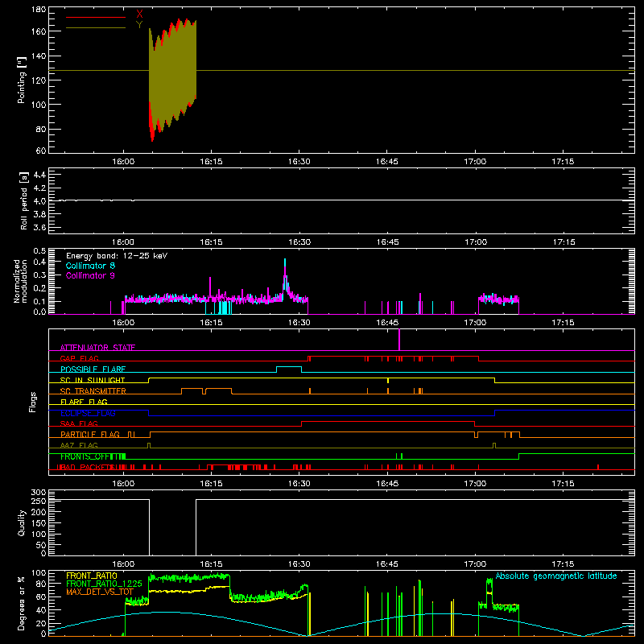Click the Pointing axis title
Viewport: 644px width, 644px height.
pyautogui.click(x=22, y=80)
